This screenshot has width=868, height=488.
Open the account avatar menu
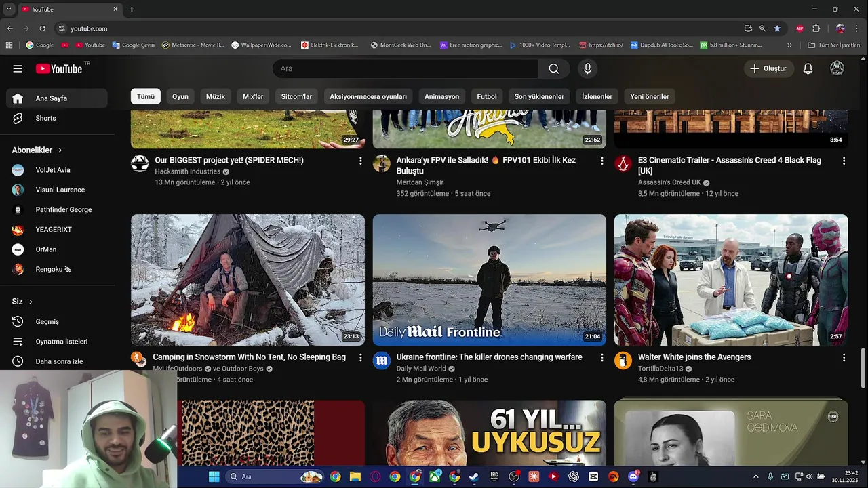[x=837, y=68]
